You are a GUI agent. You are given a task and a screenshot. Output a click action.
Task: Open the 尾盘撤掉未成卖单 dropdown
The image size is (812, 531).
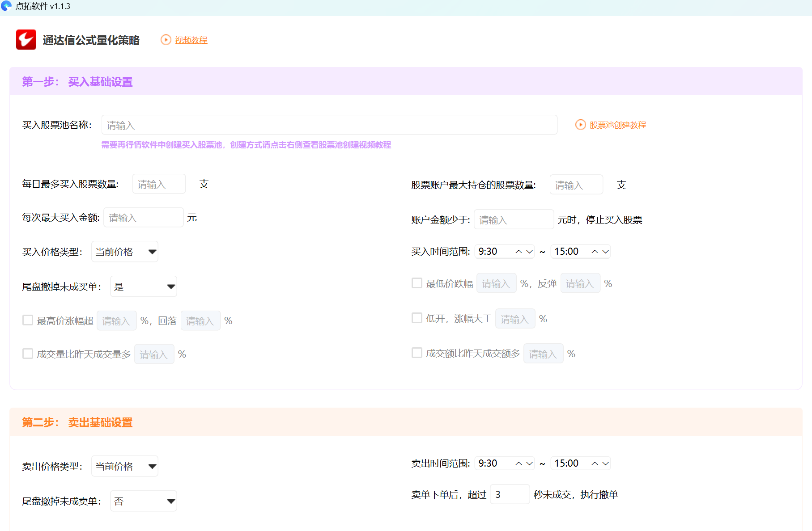point(144,501)
